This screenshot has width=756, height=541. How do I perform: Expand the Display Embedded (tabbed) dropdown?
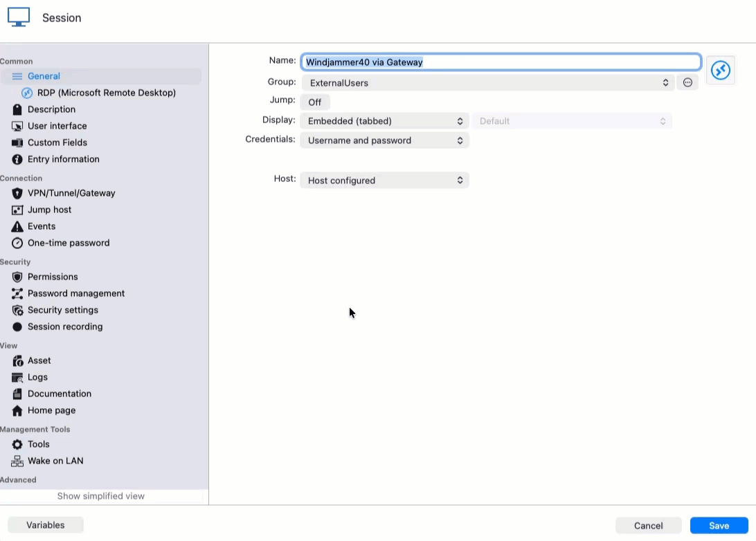point(384,121)
